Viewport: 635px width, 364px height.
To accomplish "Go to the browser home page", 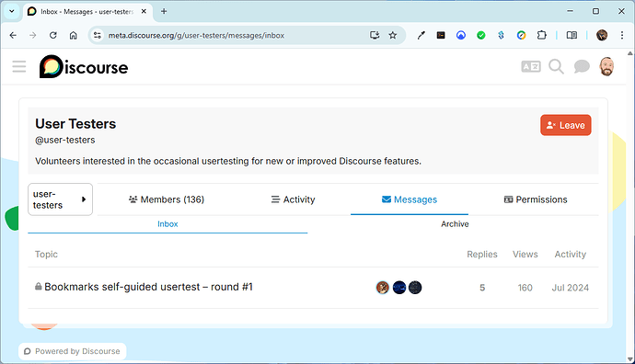I will point(73,35).
